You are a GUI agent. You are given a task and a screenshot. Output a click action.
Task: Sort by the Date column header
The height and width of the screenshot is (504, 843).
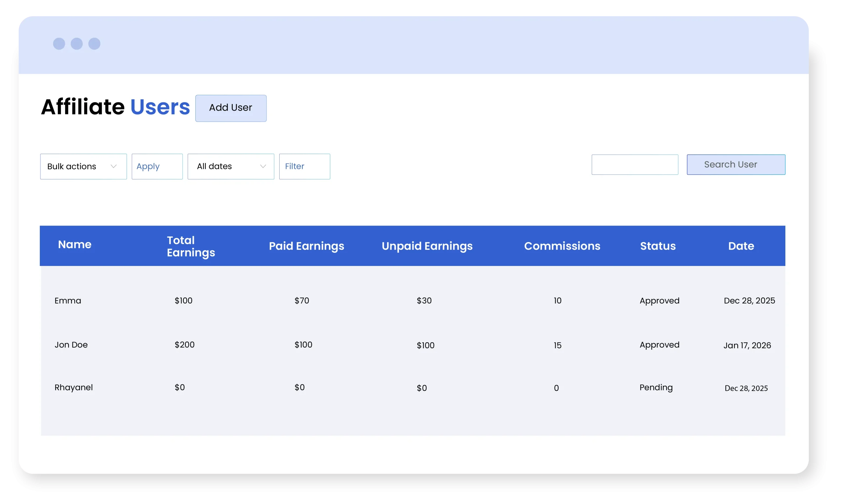pos(741,246)
